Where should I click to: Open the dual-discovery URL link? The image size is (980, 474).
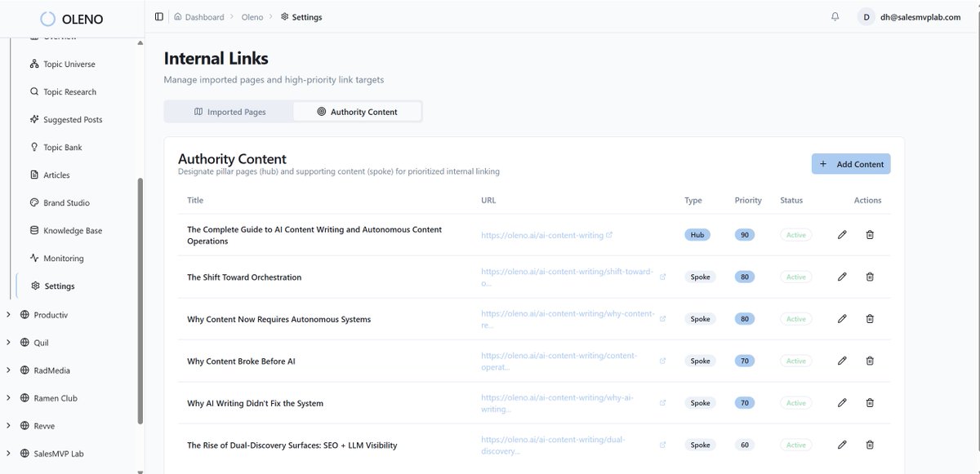point(553,445)
